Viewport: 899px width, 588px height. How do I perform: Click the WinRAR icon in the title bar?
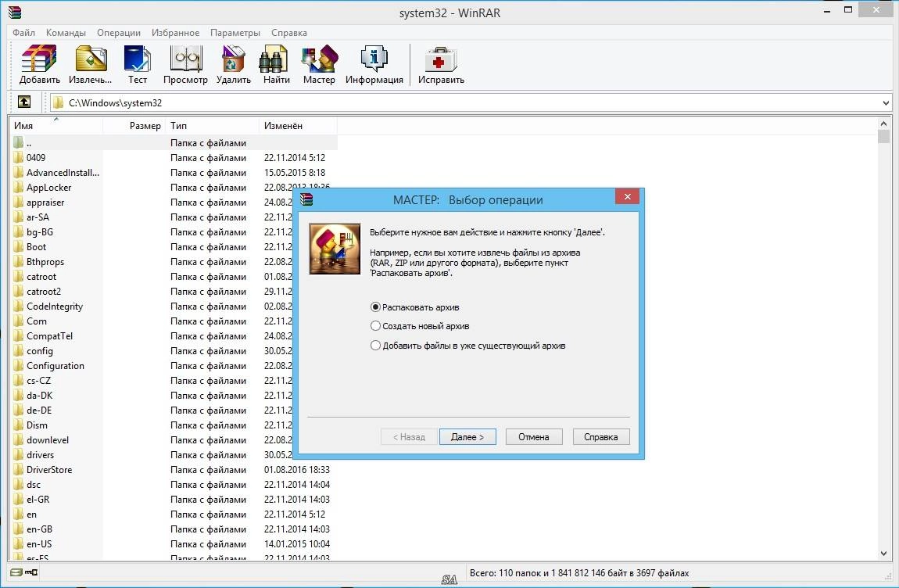[14, 12]
